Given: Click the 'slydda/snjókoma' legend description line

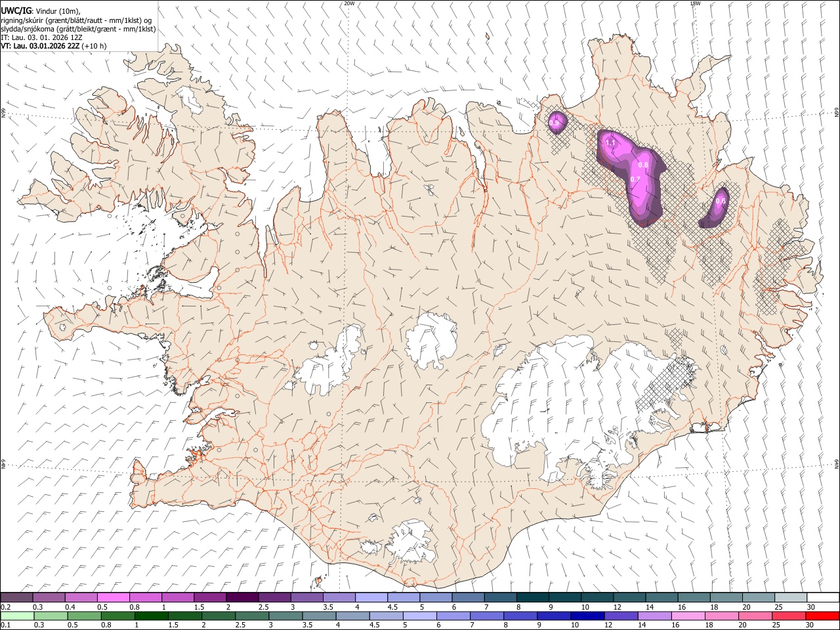Looking at the screenshot, I should 78,29.
